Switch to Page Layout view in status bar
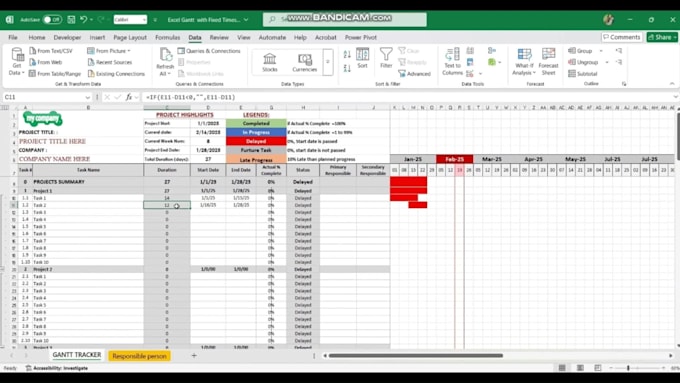The image size is (680, 383). click(580, 368)
